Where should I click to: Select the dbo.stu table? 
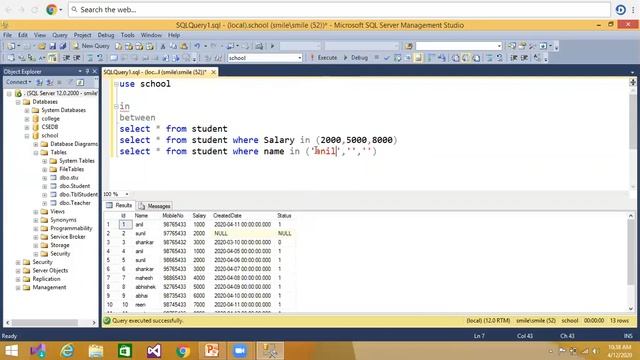point(69,178)
